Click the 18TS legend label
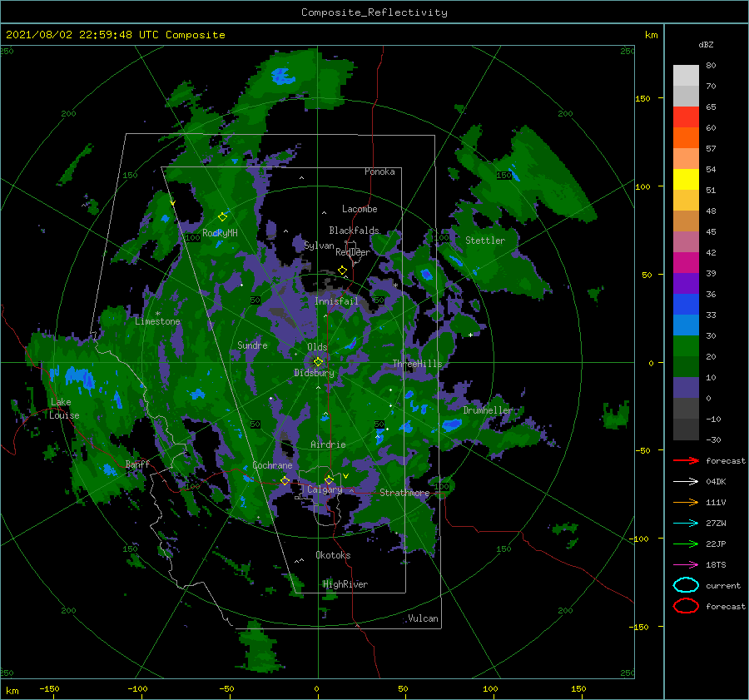The height and width of the screenshot is (700, 749). click(716, 565)
